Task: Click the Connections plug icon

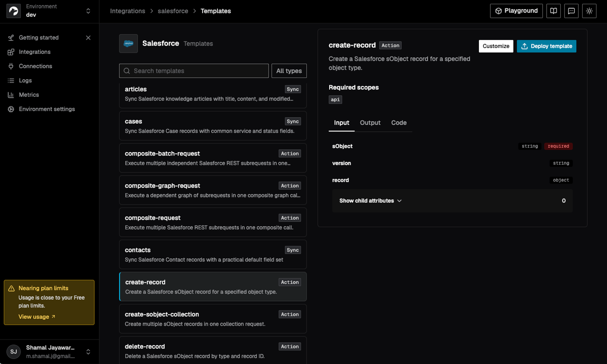Action: click(x=11, y=66)
